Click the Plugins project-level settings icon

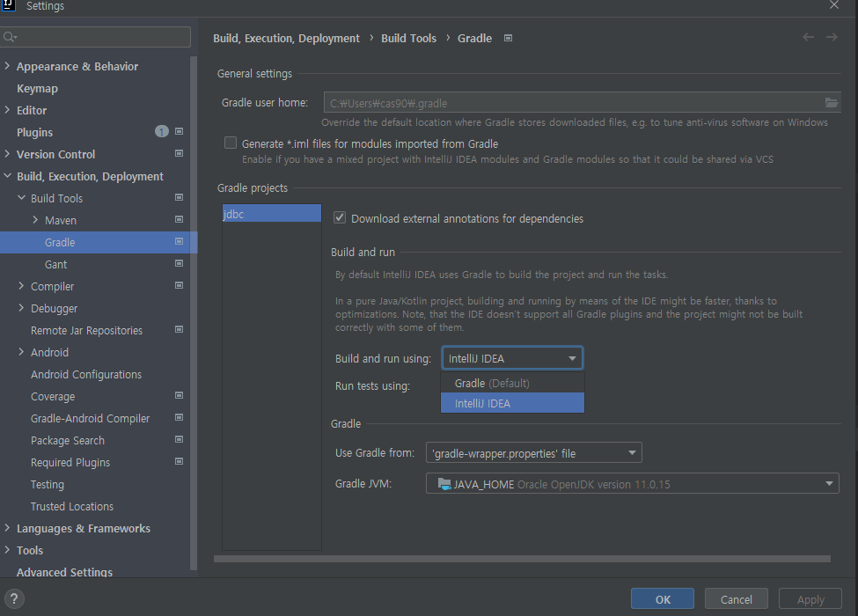click(x=179, y=131)
